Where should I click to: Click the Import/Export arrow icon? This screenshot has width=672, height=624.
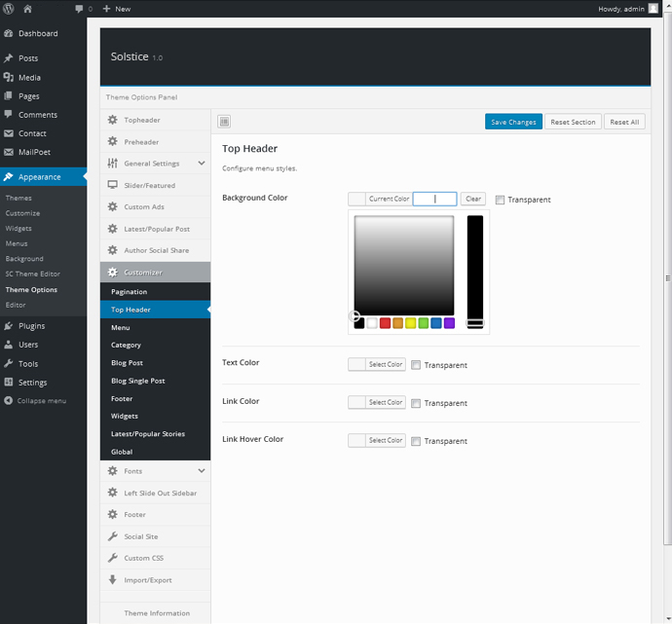[x=113, y=579]
